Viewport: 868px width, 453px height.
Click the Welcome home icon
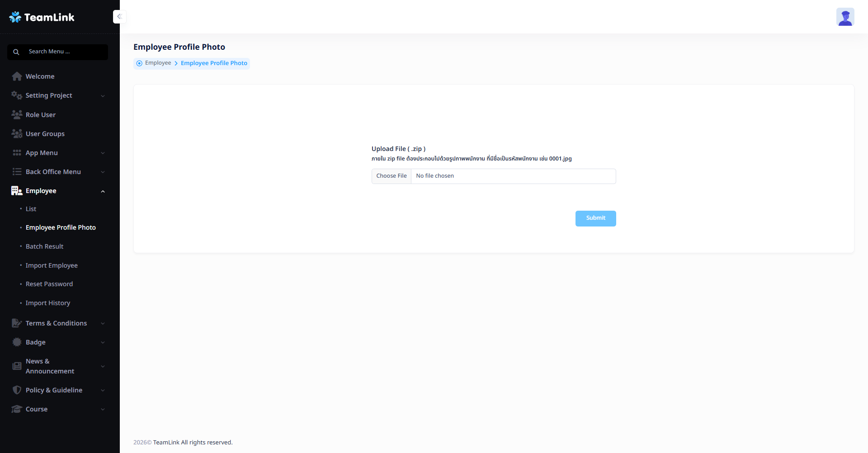pyautogui.click(x=17, y=76)
